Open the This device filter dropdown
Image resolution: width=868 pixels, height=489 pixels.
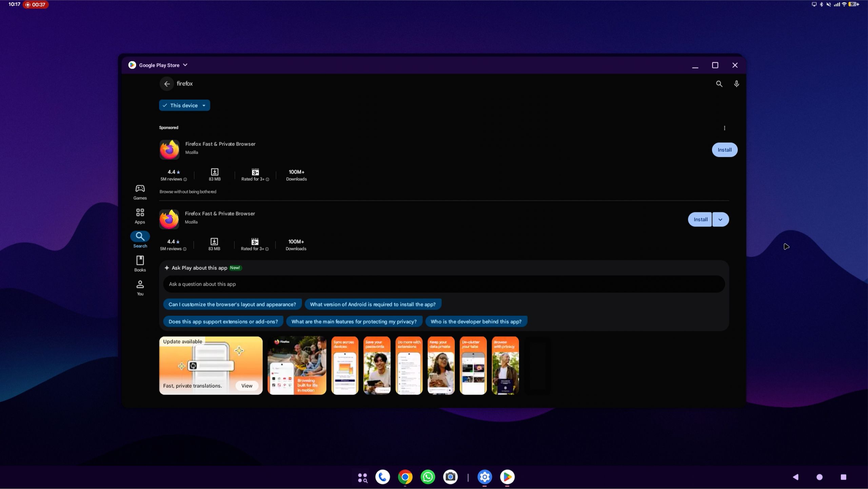184,106
